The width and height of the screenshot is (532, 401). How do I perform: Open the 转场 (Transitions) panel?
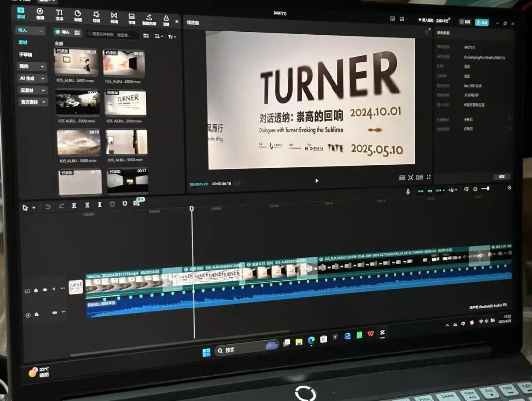pyautogui.click(x=114, y=18)
